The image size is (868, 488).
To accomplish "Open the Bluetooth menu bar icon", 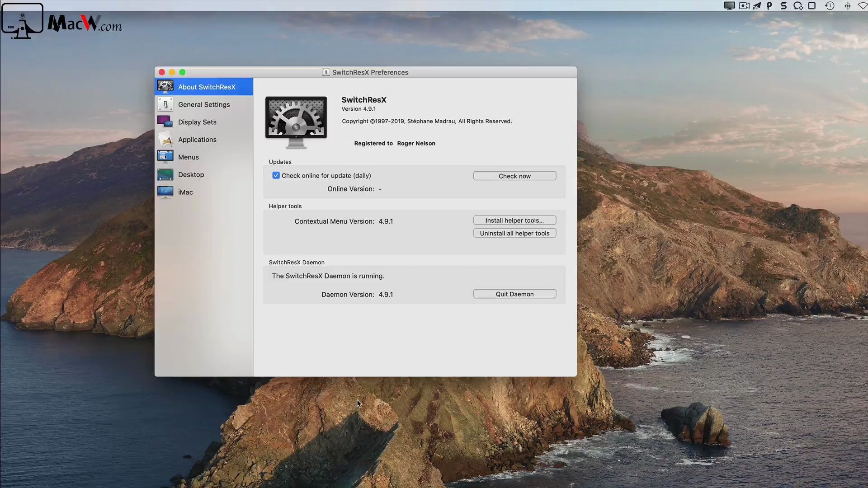I will click(848, 6).
